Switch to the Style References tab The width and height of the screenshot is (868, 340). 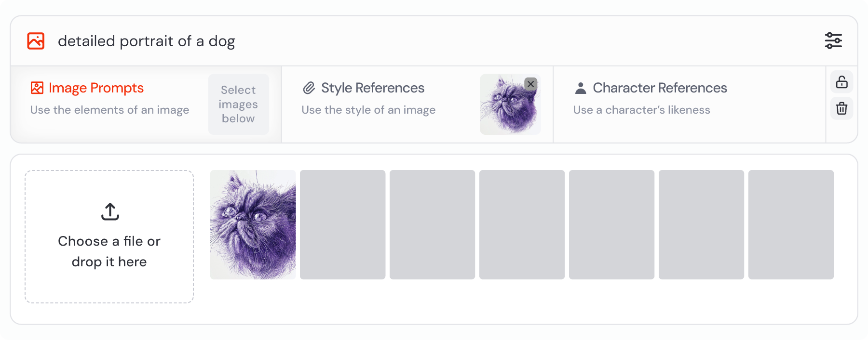coord(418,105)
